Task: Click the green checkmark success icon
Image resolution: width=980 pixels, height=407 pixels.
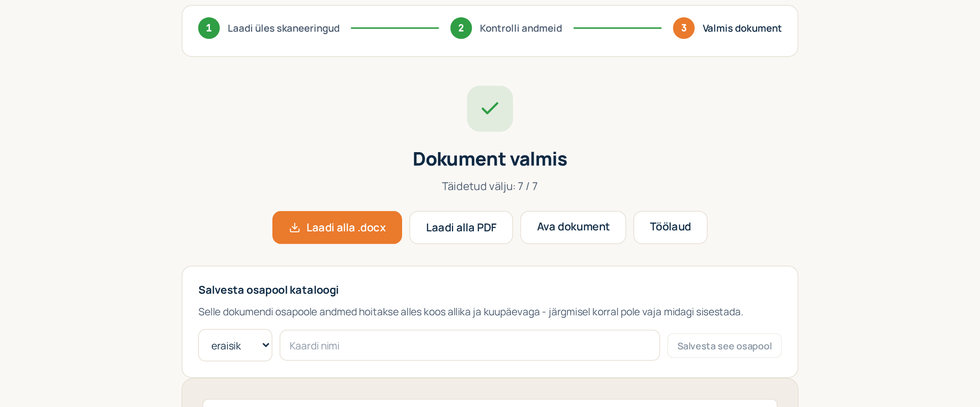Action: tap(490, 108)
